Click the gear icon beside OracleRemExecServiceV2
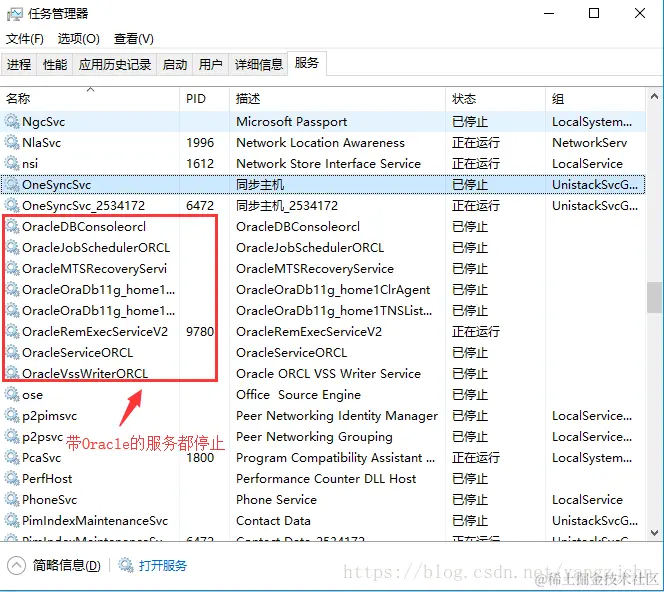The width and height of the screenshot is (664, 592). (12, 332)
